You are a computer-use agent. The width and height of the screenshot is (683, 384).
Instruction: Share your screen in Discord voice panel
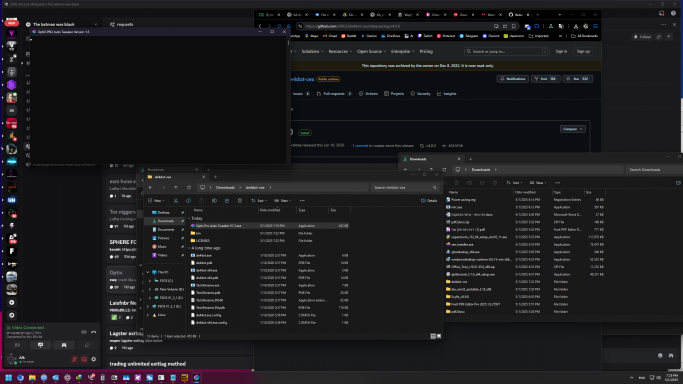(x=41, y=345)
